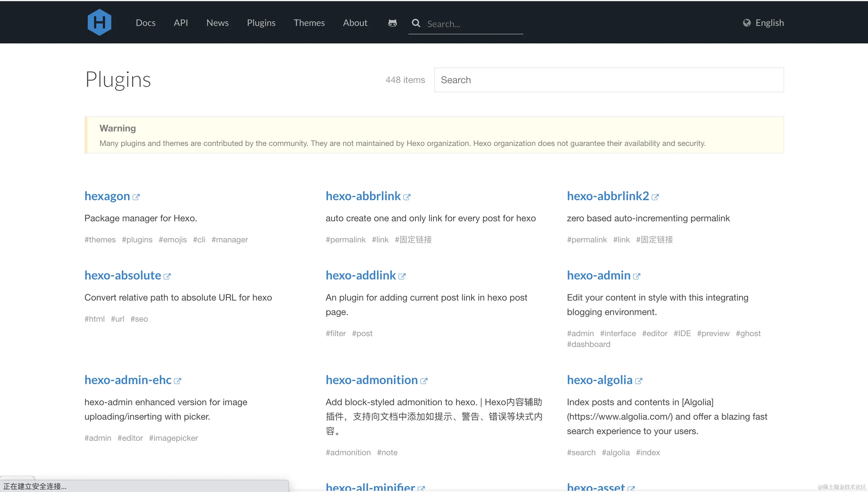Filter by the #imagepicker tag
This screenshot has height=492, width=868.
coord(173,438)
